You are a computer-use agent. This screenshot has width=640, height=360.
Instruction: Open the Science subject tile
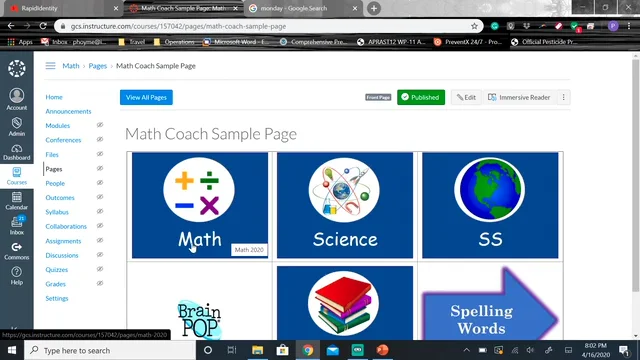[345, 205]
